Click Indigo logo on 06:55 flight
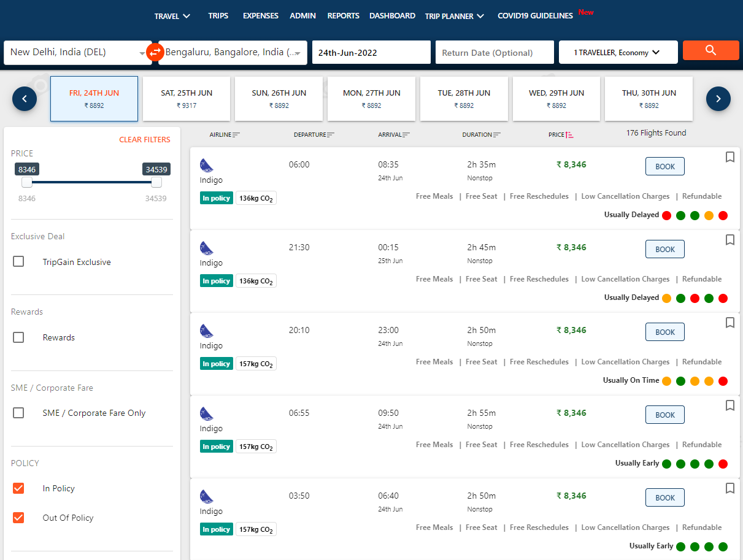 [x=207, y=413]
